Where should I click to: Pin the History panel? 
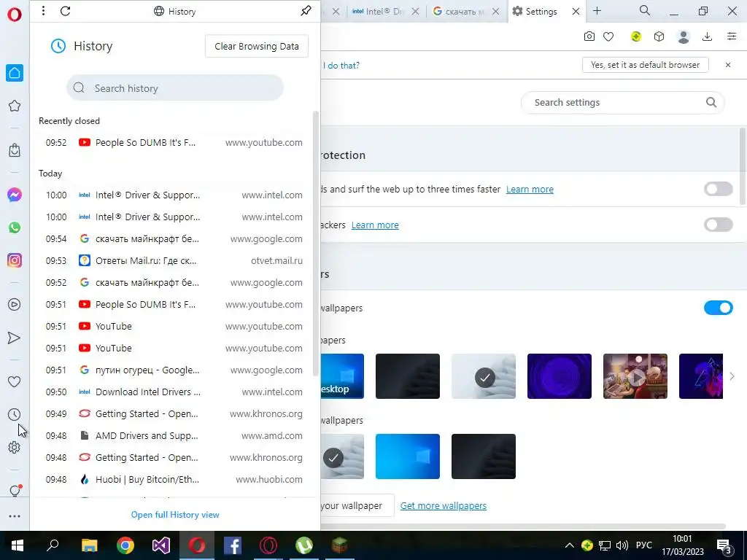(x=306, y=10)
